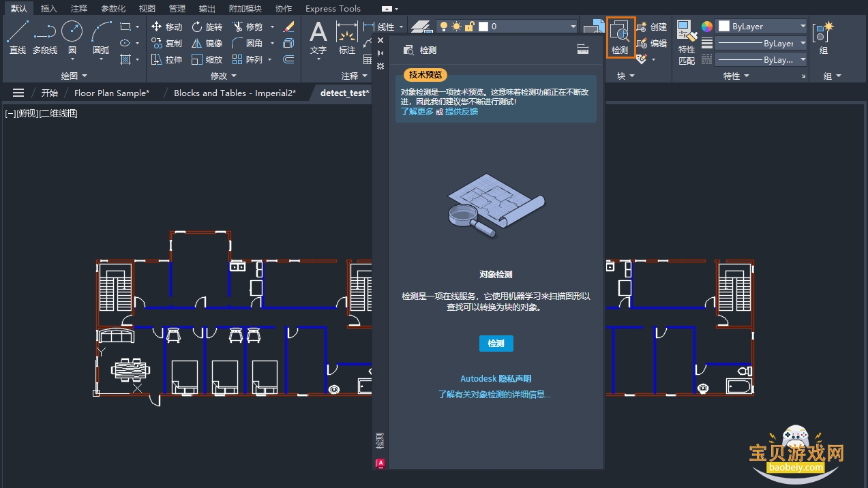The image size is (868, 488).
Task: Select the Dimension (标注) tool
Action: coord(347,37)
